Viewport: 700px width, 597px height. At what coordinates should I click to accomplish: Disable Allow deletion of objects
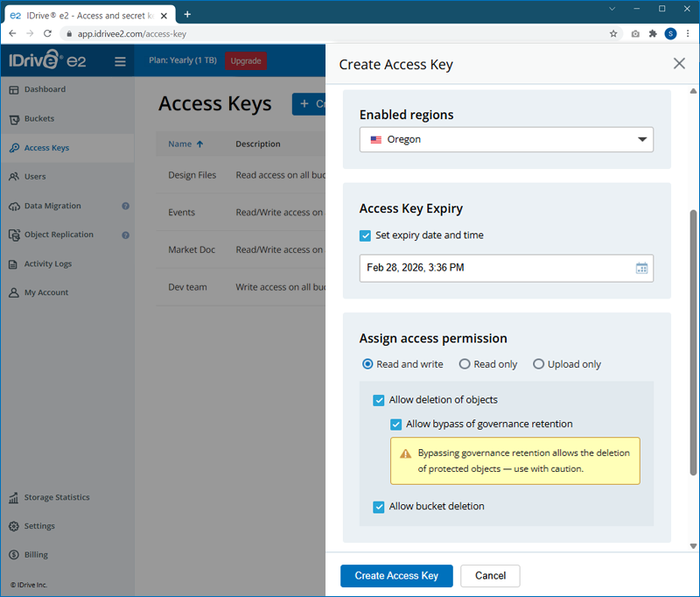tap(379, 400)
